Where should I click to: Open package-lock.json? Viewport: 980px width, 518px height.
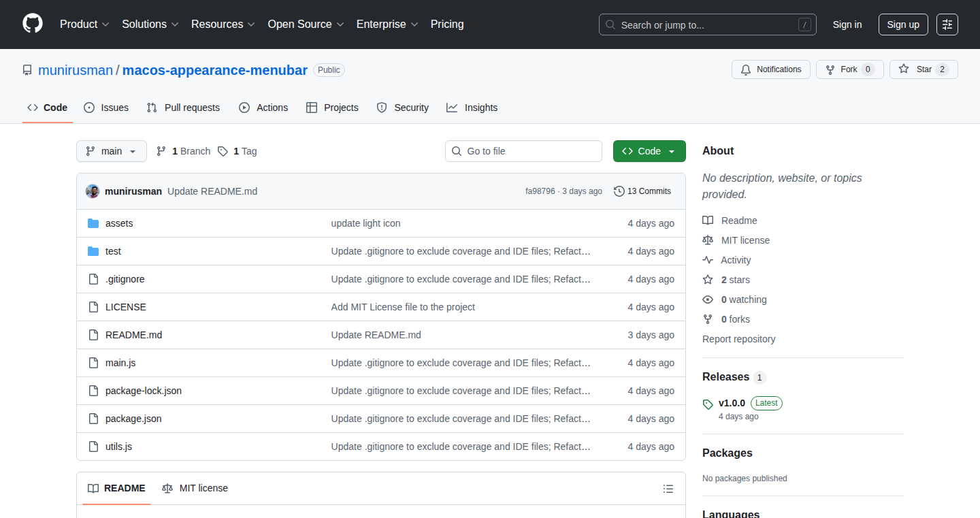click(x=144, y=391)
